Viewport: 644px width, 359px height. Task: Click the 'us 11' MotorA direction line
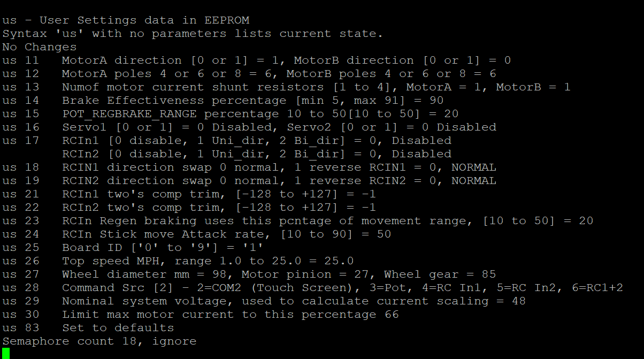[x=257, y=60]
